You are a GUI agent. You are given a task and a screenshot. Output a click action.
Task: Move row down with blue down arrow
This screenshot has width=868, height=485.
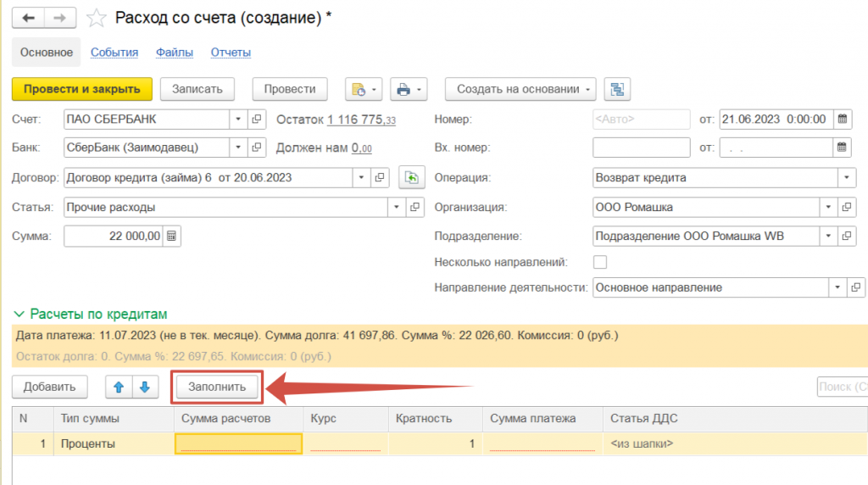tap(144, 387)
